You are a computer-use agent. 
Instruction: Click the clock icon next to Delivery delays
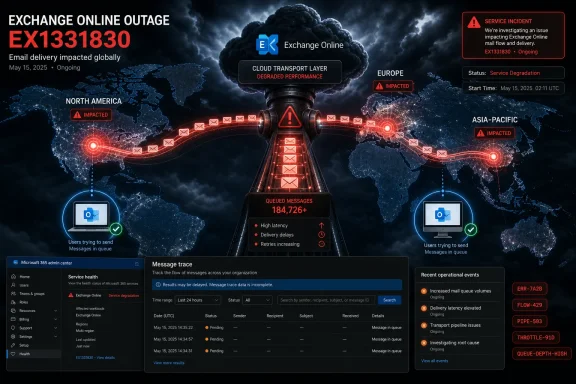321,234
